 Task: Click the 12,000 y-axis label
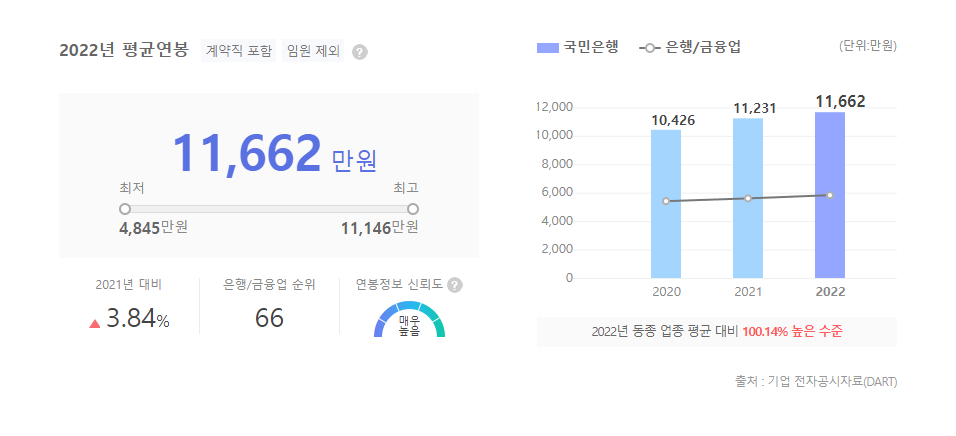554,107
